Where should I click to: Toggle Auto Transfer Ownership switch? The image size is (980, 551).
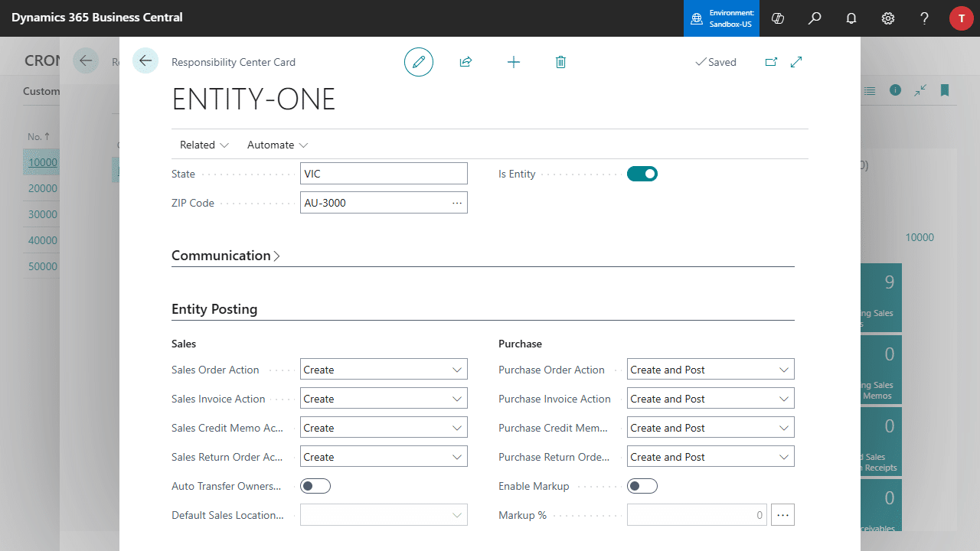[x=315, y=486]
